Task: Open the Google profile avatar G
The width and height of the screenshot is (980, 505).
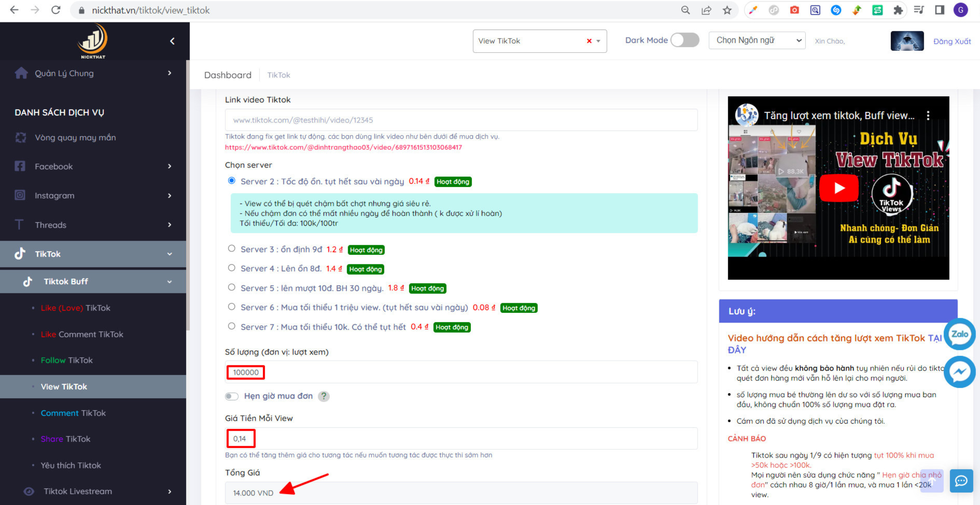Action: (961, 10)
